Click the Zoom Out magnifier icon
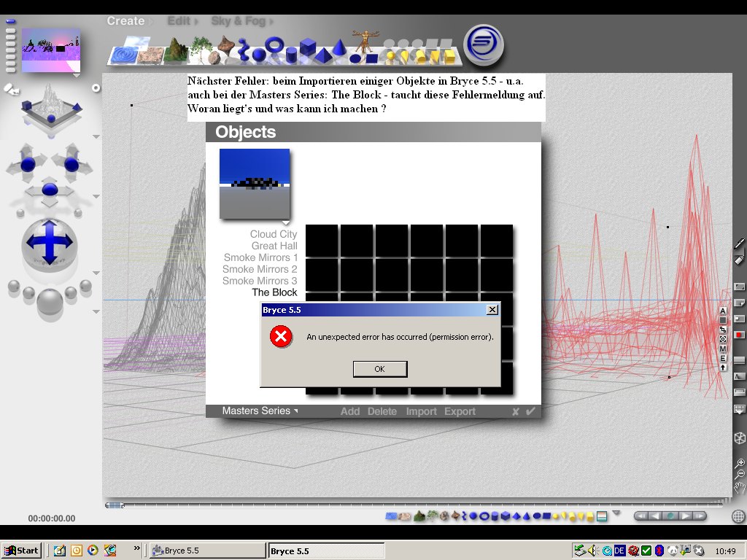This screenshot has width=747, height=560. [x=739, y=474]
